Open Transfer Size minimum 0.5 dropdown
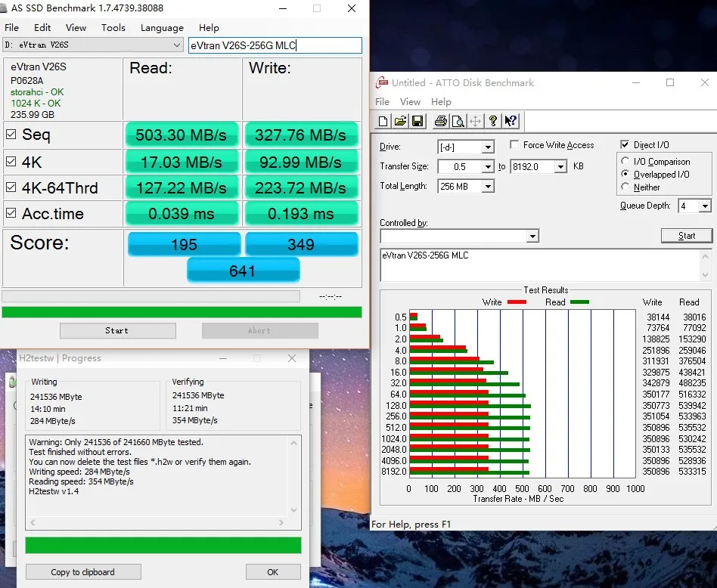The width and height of the screenshot is (717, 588). (x=488, y=167)
